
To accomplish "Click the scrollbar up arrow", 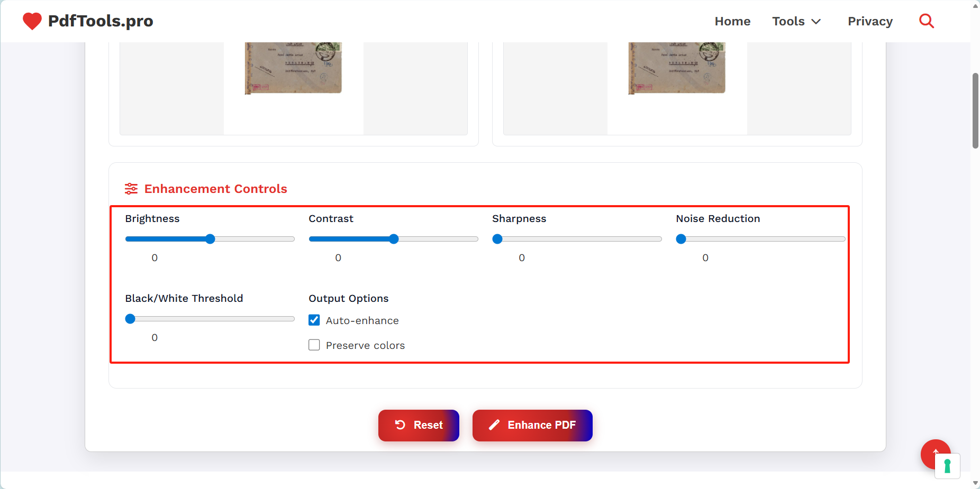I will [x=975, y=6].
